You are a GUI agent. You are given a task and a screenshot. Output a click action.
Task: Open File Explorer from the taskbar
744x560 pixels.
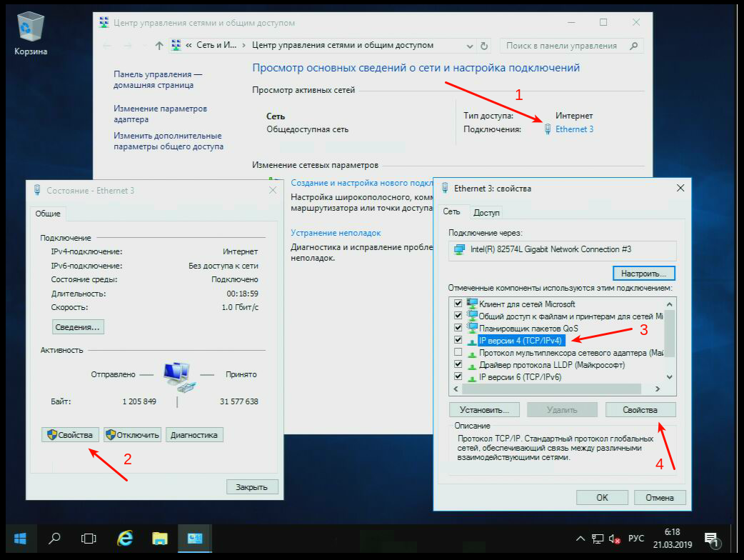[x=160, y=539]
